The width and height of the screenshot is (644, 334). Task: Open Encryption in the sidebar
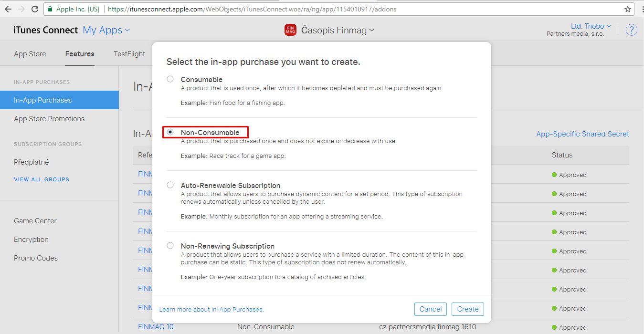[31, 240]
